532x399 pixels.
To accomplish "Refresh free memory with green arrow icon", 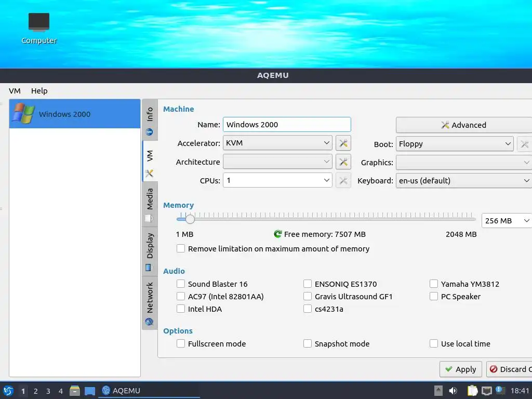I will tap(278, 234).
